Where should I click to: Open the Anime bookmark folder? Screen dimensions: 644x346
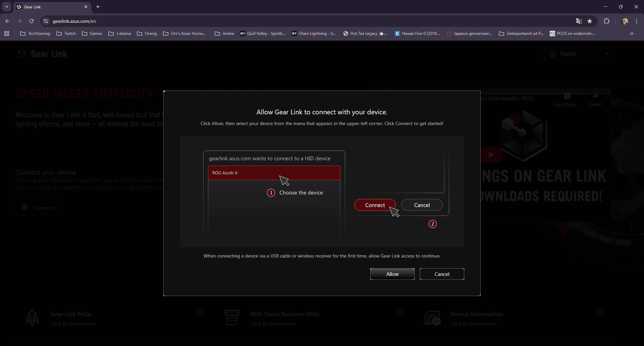(x=224, y=34)
